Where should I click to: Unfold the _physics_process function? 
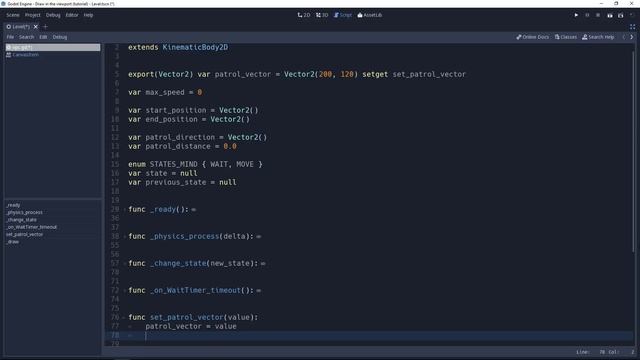point(124,236)
